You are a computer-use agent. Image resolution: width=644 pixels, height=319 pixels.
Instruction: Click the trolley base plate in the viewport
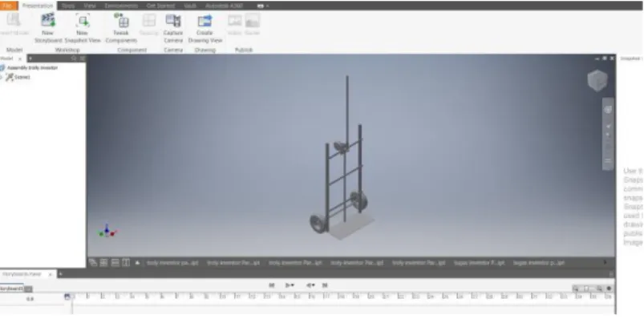pyautogui.click(x=350, y=227)
